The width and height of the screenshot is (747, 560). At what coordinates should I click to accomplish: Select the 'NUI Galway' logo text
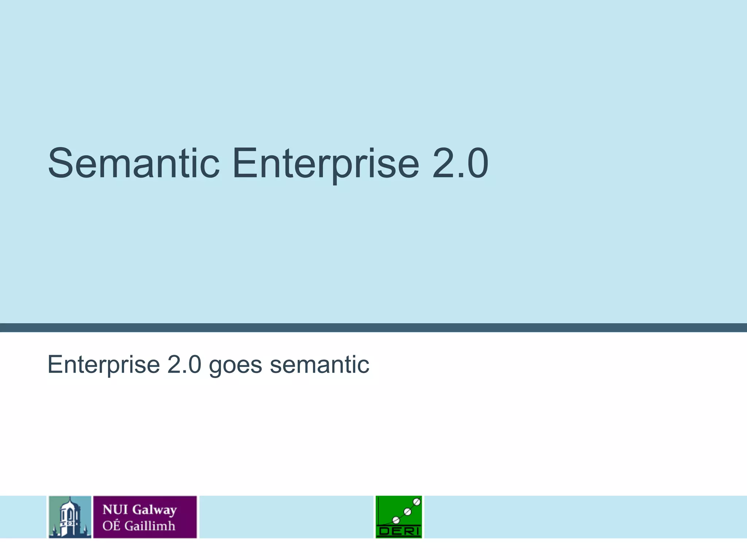(139, 509)
